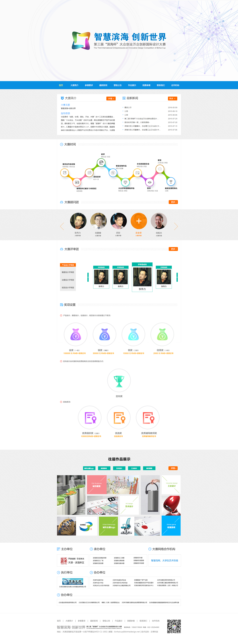The width and height of the screenshot is (238, 644).
Task: Click the 优选奖 orange certificate icon
Action: [119, 417]
